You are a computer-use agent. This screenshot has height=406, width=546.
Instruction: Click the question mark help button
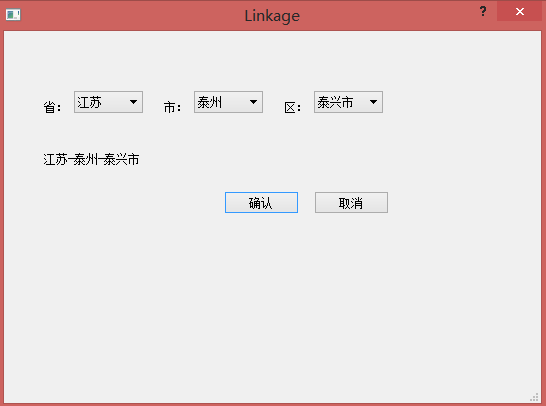point(483,11)
